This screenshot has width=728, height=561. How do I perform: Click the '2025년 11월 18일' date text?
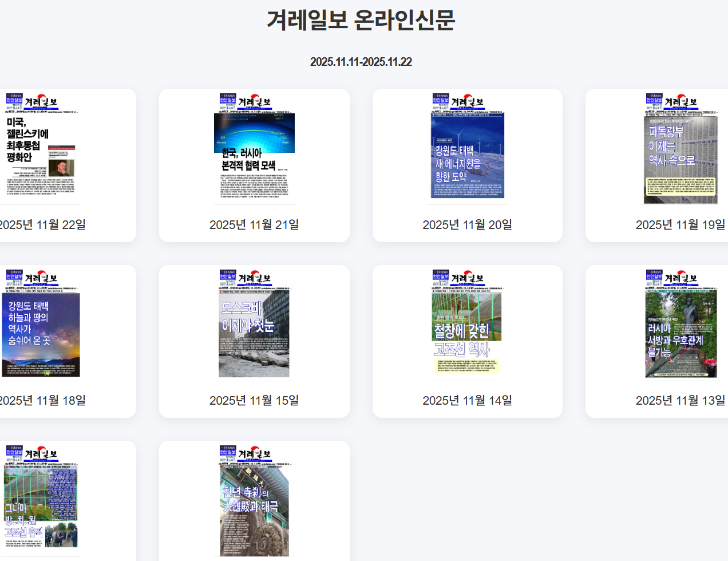point(42,401)
